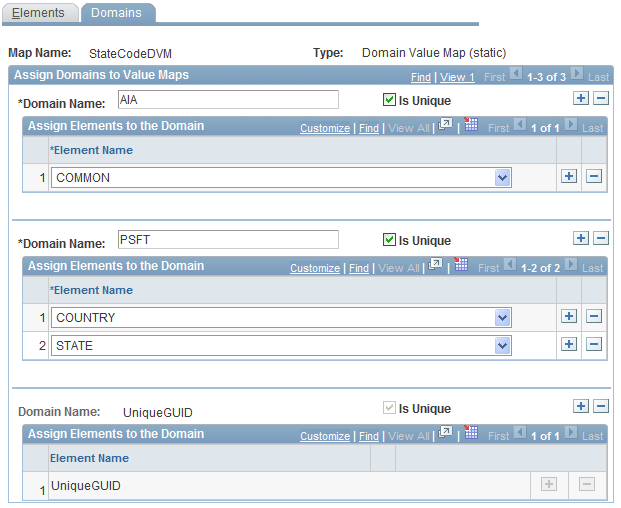Click Find link in Assign Domains to Value Maps header

[x=420, y=77]
